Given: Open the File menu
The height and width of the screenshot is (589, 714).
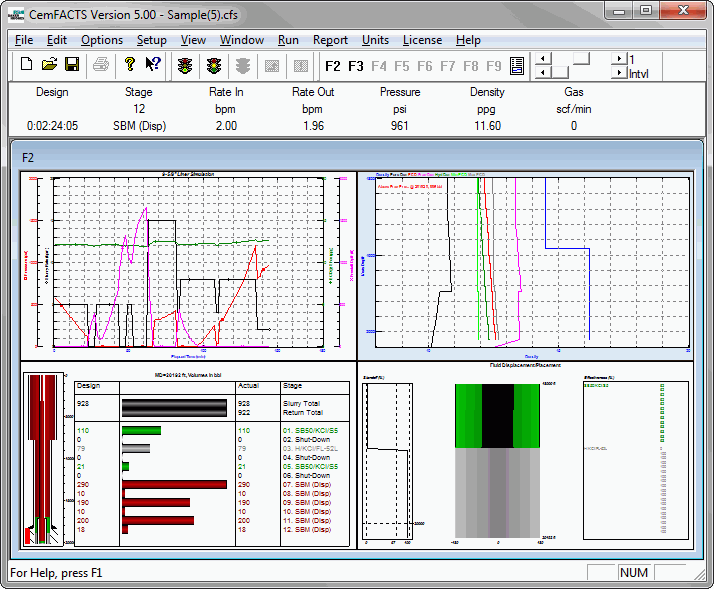Looking at the screenshot, I should pos(24,40).
